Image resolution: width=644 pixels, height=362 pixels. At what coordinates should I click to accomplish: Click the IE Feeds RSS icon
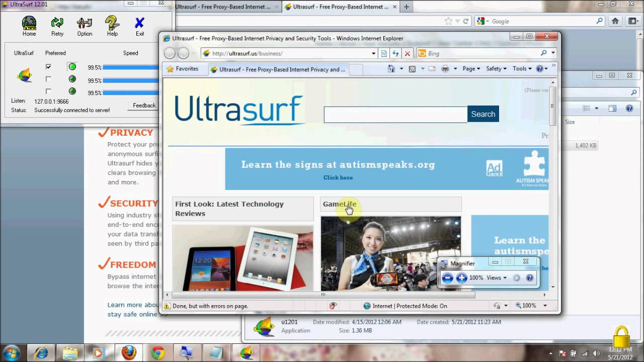tap(412, 69)
